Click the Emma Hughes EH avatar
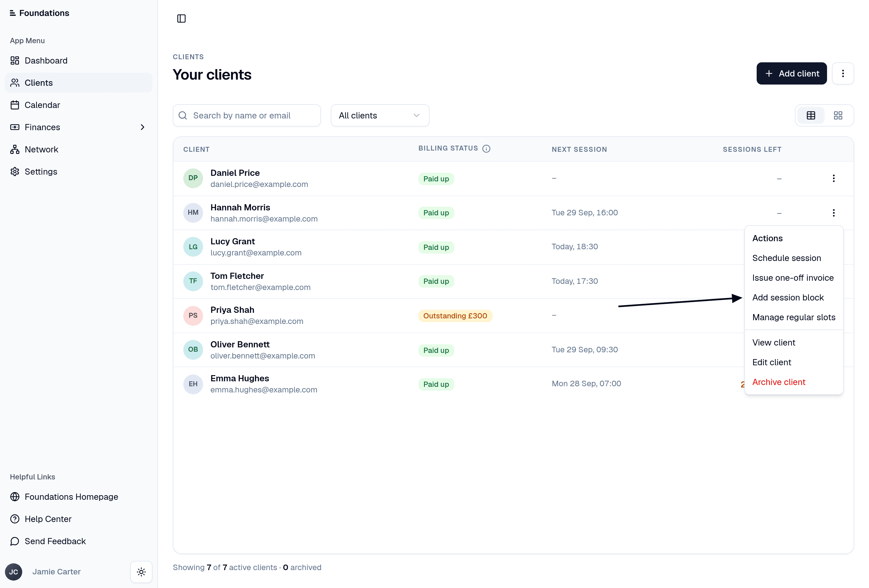 193,384
